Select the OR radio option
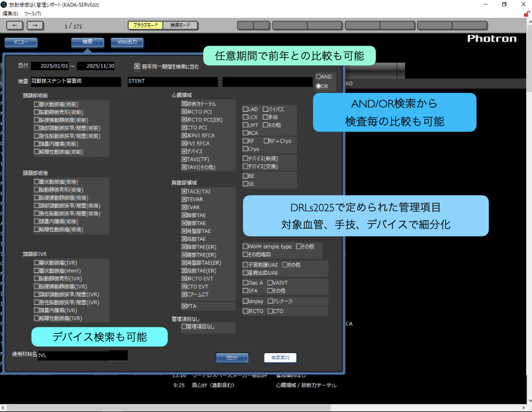This screenshot has width=532, height=412. [x=318, y=86]
